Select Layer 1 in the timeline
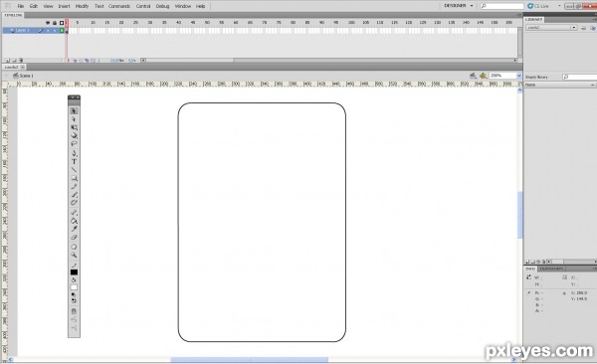The height and width of the screenshot is (364, 597). (23, 31)
